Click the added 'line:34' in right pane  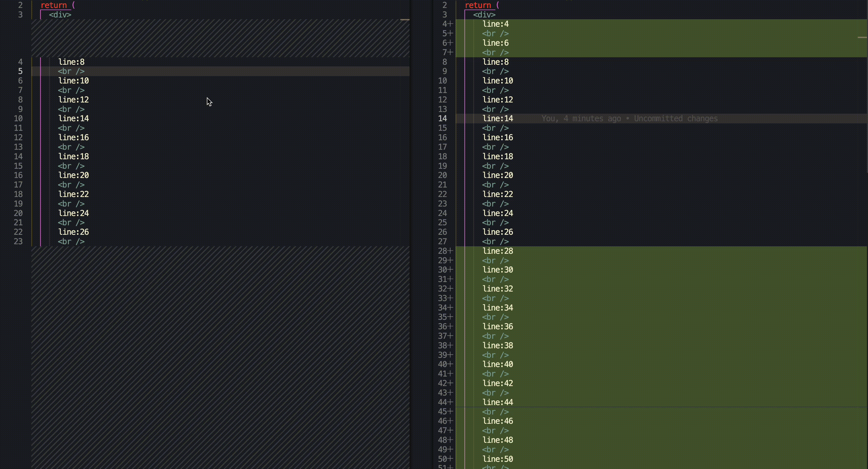[x=498, y=308]
